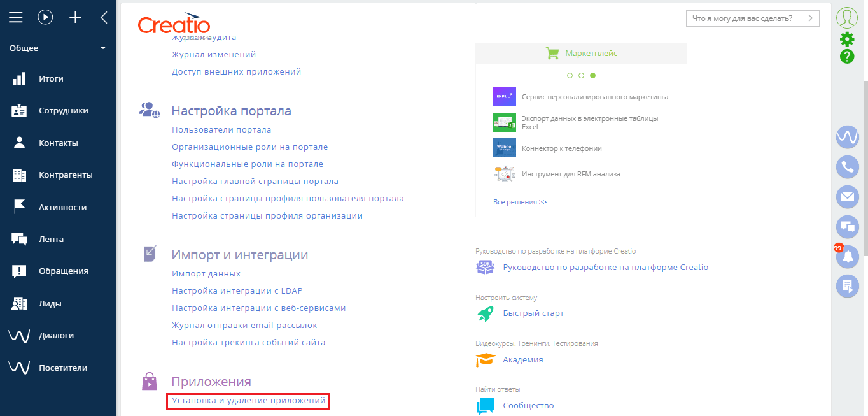This screenshot has width=868, height=416.
Task: Open the chat messages icon on right
Action: coord(847,227)
